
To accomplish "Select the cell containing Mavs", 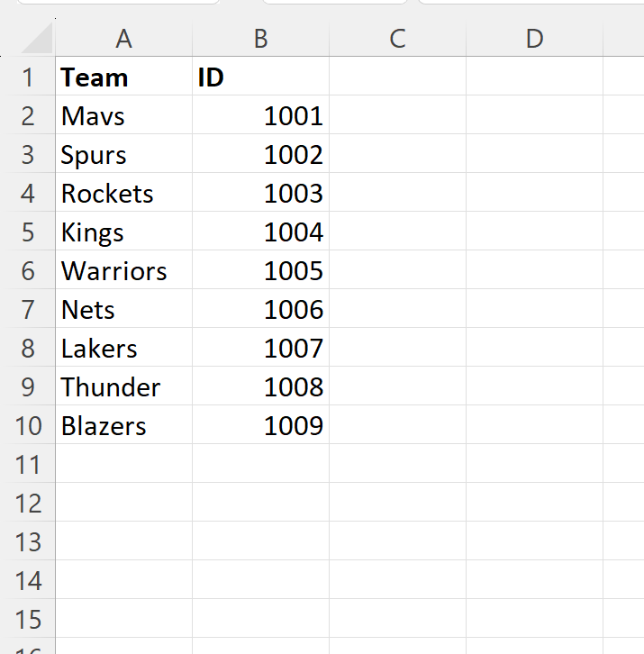I will click(x=124, y=114).
